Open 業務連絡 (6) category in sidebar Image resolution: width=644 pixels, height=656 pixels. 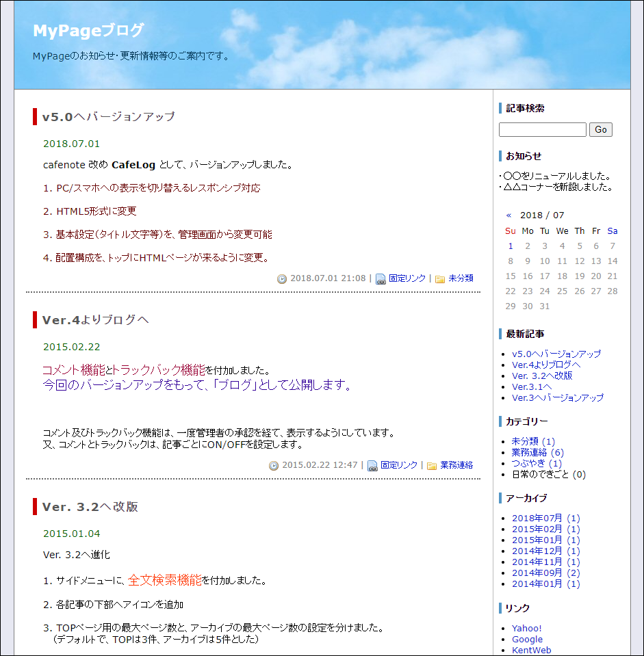[537, 452]
